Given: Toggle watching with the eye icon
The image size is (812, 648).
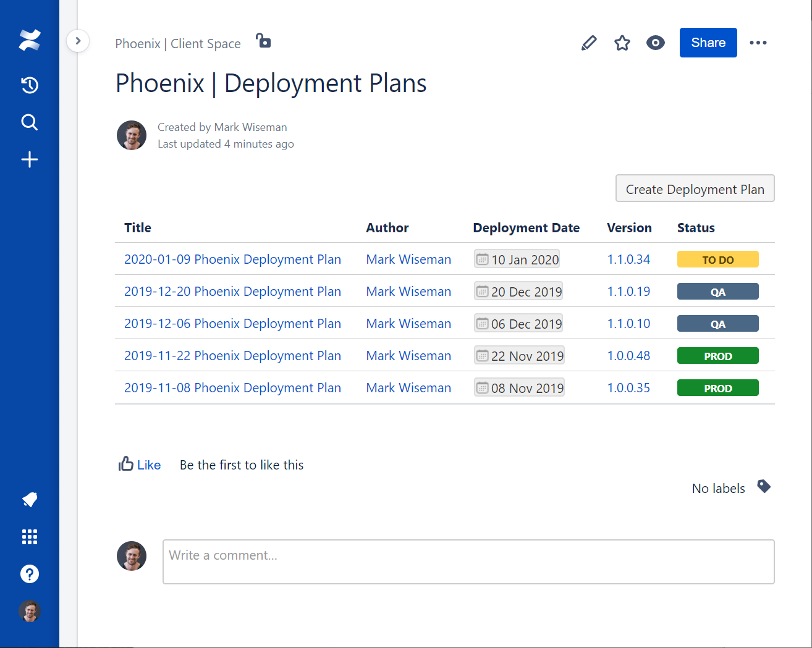Looking at the screenshot, I should (x=656, y=43).
